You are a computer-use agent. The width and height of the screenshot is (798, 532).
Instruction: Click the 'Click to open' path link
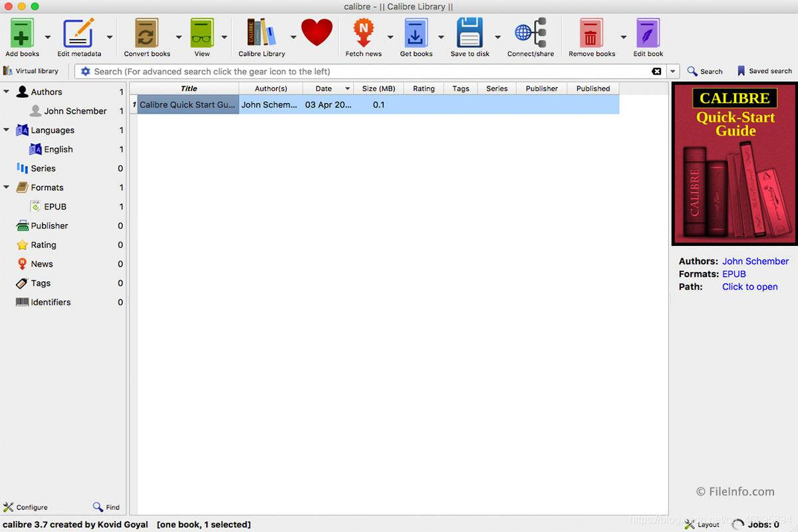click(x=750, y=287)
